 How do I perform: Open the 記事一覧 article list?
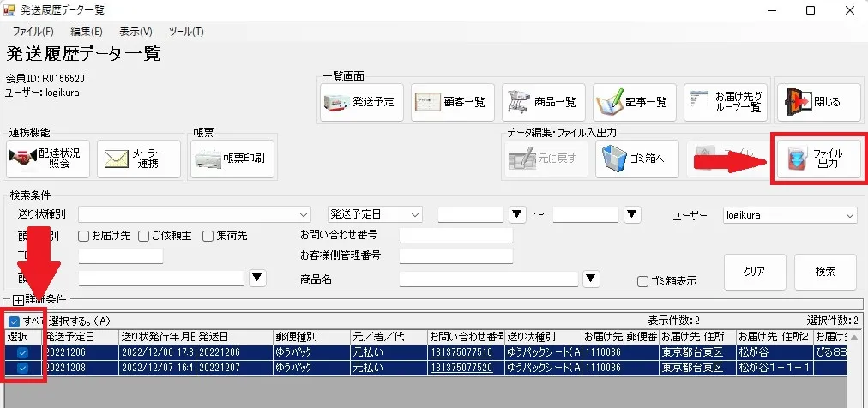[634, 102]
